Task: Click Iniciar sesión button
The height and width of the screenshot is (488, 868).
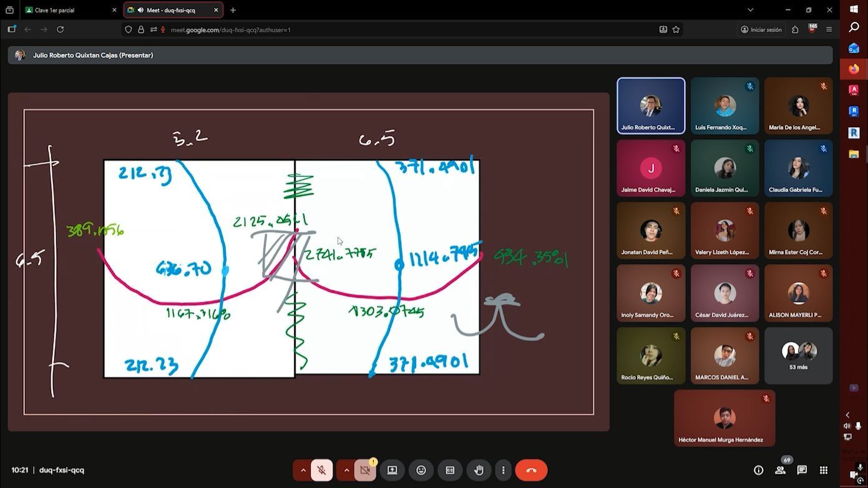Action: pos(761,29)
